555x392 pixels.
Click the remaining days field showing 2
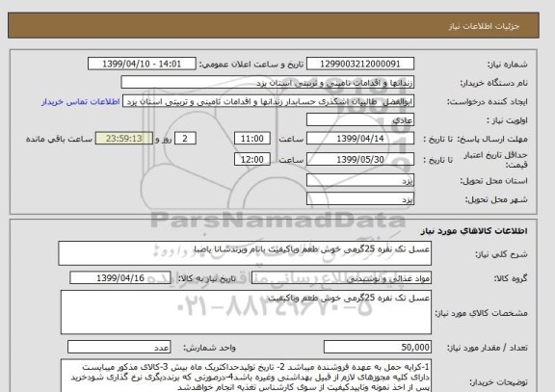click(185, 139)
